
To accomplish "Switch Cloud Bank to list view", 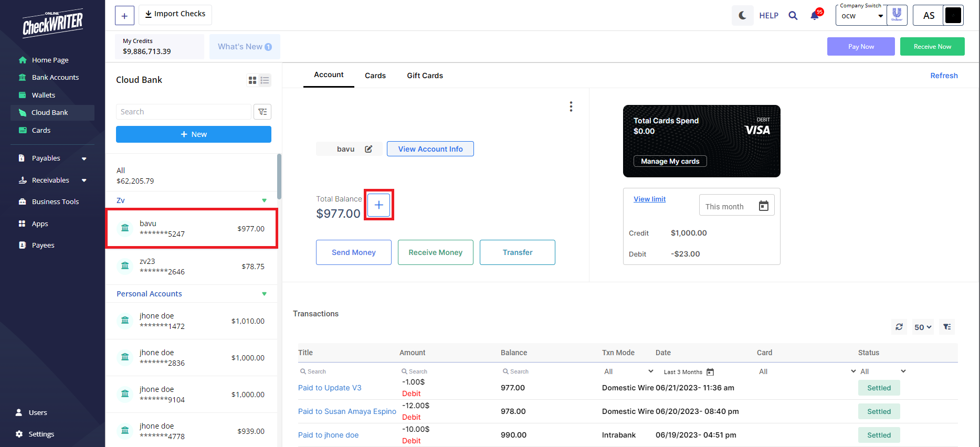I will (265, 80).
